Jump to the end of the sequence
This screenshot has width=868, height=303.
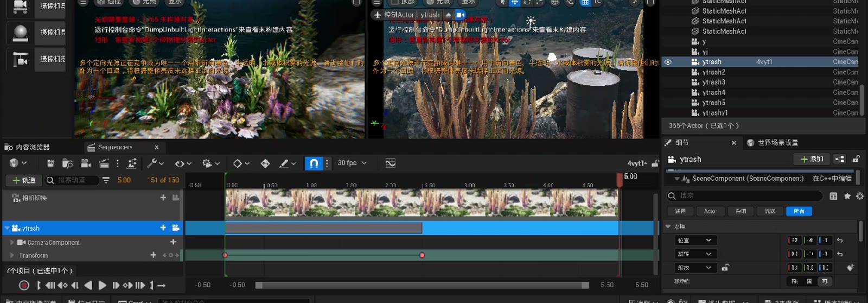(152, 285)
